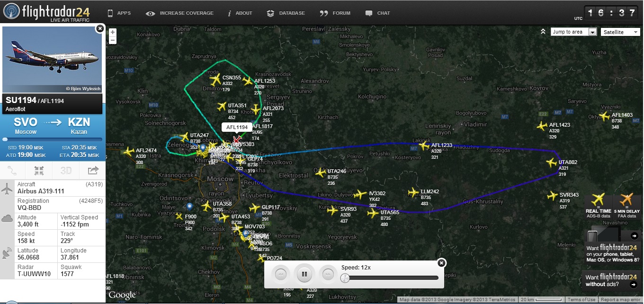Click Report a map error link

click(x=620, y=300)
